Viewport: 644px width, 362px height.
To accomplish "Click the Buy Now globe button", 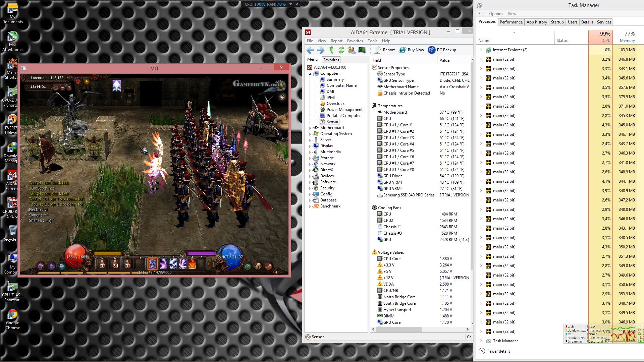I will point(412,50).
